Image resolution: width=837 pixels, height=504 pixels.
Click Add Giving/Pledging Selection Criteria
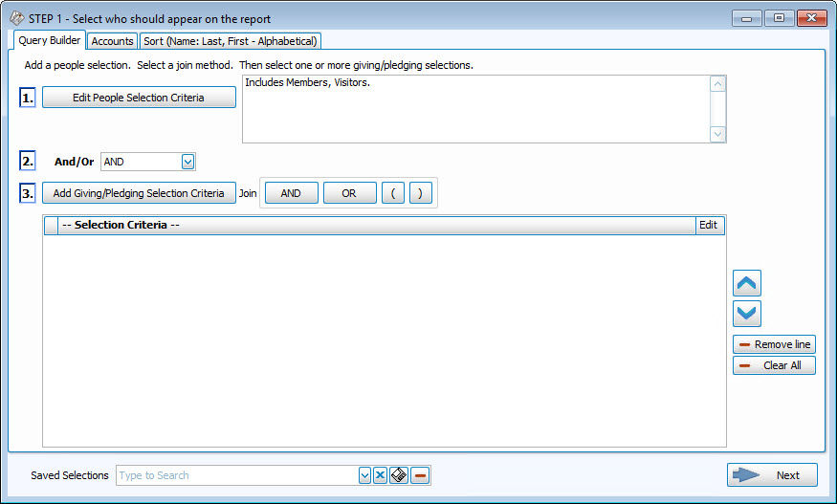(x=139, y=193)
